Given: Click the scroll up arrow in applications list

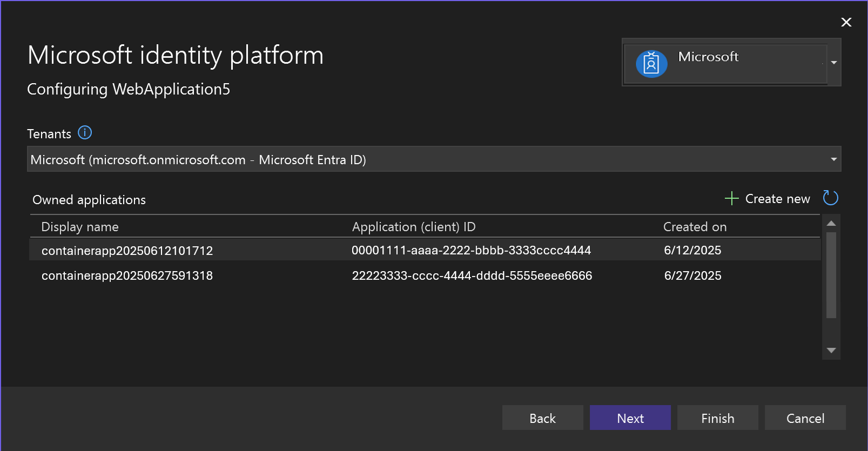Looking at the screenshot, I should click(x=831, y=223).
